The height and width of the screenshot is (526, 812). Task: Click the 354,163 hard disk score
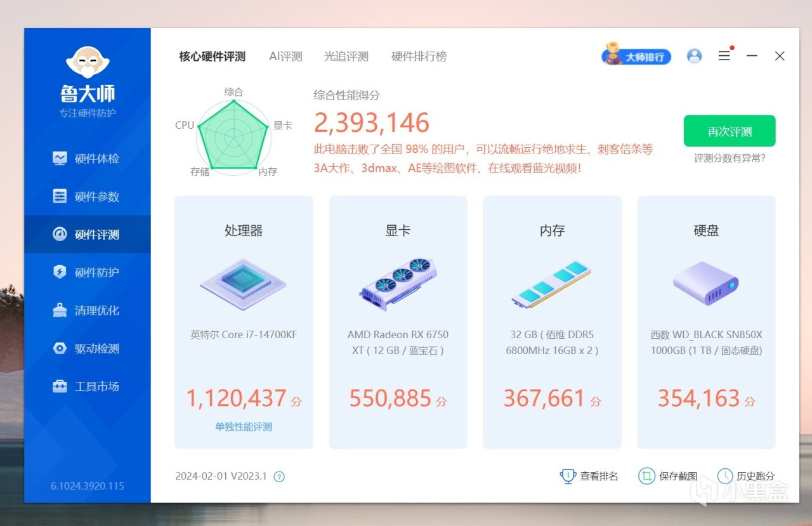pyautogui.click(x=698, y=398)
